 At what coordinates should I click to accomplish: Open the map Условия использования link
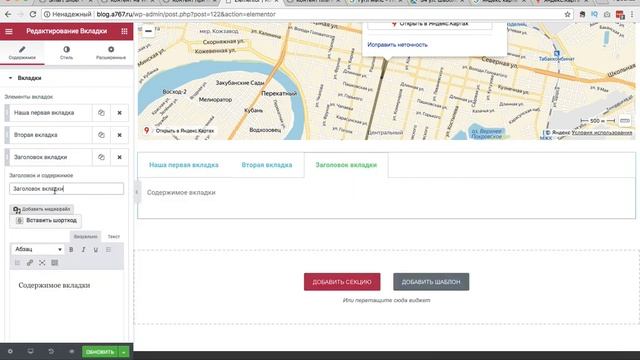(x=602, y=133)
